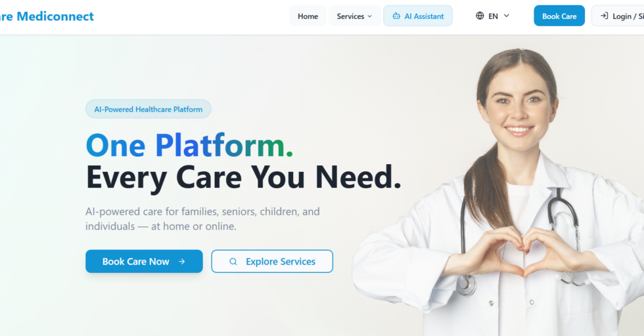Click the doctor heart-hands photo

pyautogui.click(x=498, y=192)
